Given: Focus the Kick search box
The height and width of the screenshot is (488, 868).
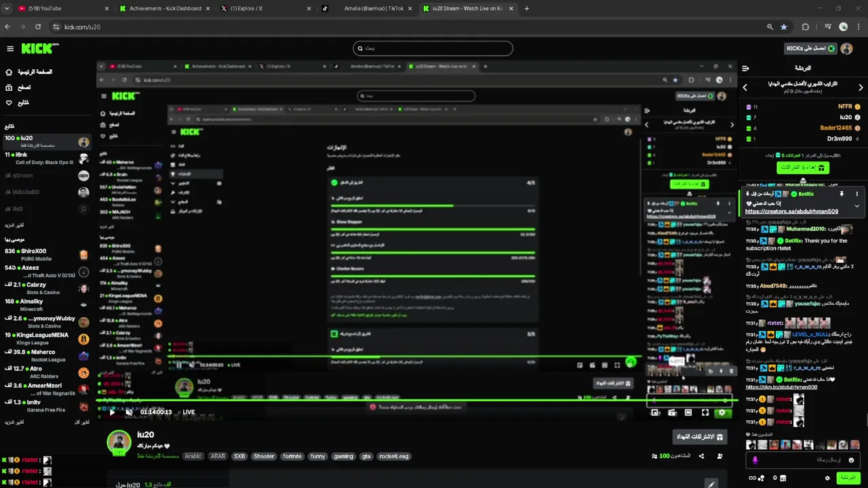Looking at the screenshot, I should [433, 48].
